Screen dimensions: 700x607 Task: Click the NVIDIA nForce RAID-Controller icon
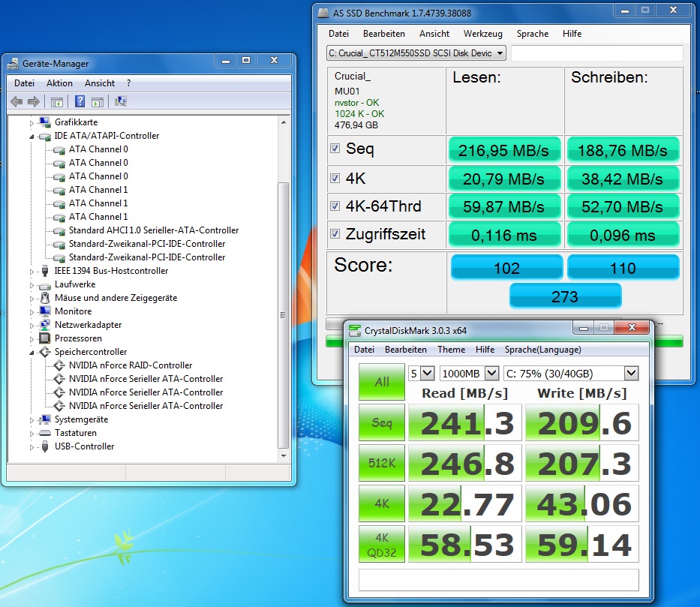[59, 365]
